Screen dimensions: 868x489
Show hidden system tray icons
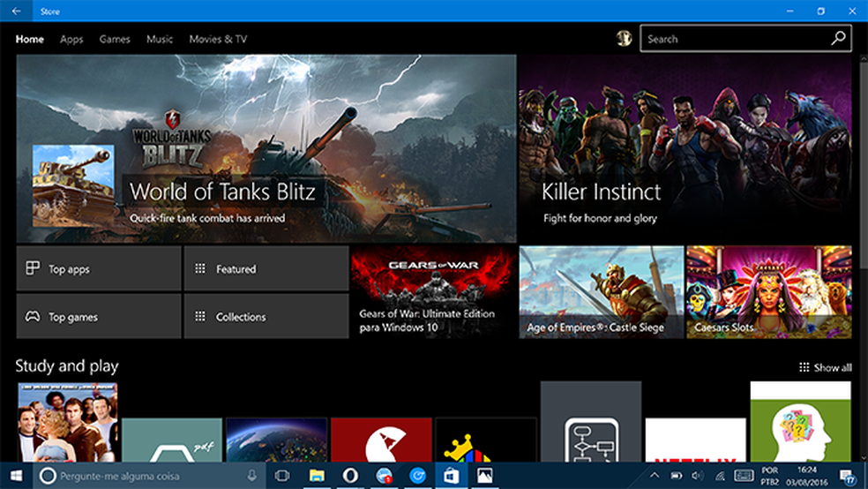pyautogui.click(x=655, y=475)
